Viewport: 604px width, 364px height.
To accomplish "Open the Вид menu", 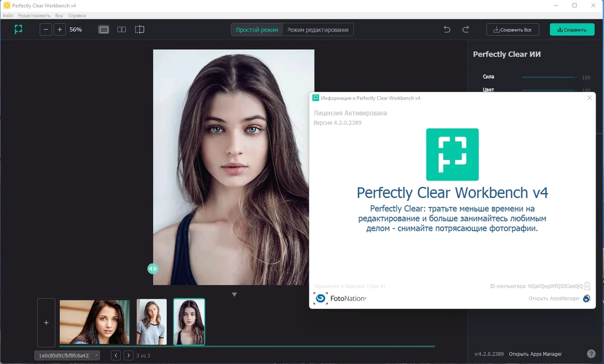I will pos(59,16).
